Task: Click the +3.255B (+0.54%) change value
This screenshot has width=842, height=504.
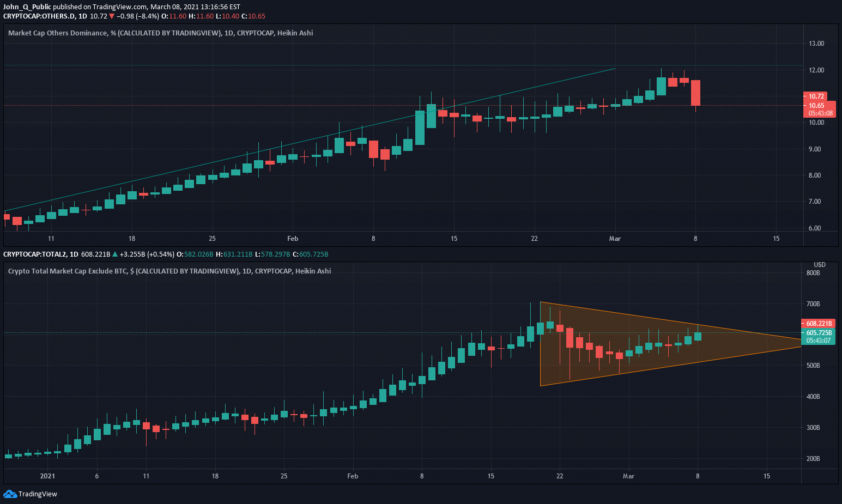Action: click(x=147, y=254)
